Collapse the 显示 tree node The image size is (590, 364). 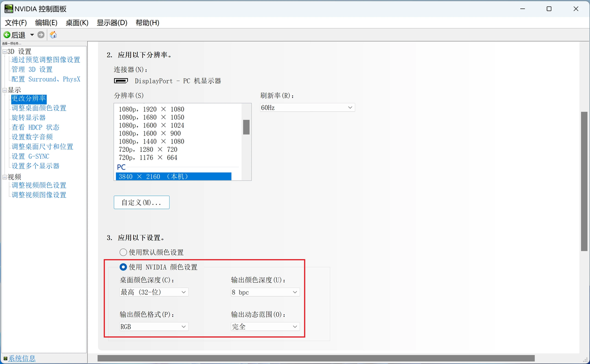tap(4, 90)
